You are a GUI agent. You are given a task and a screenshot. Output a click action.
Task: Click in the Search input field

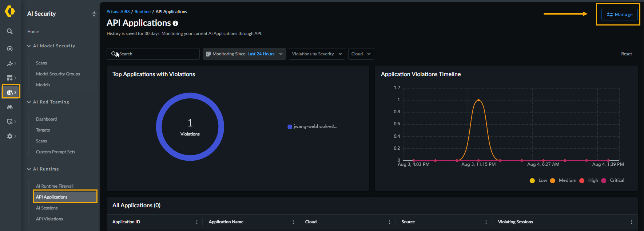pos(153,54)
